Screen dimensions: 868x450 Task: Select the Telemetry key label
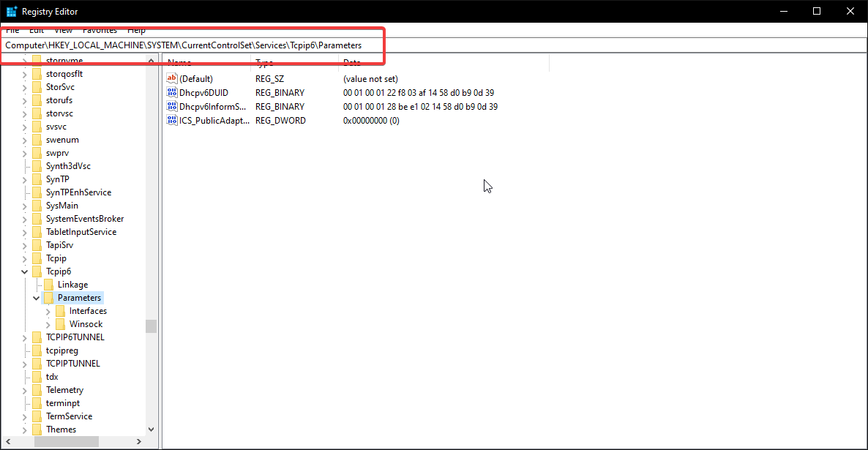point(64,390)
